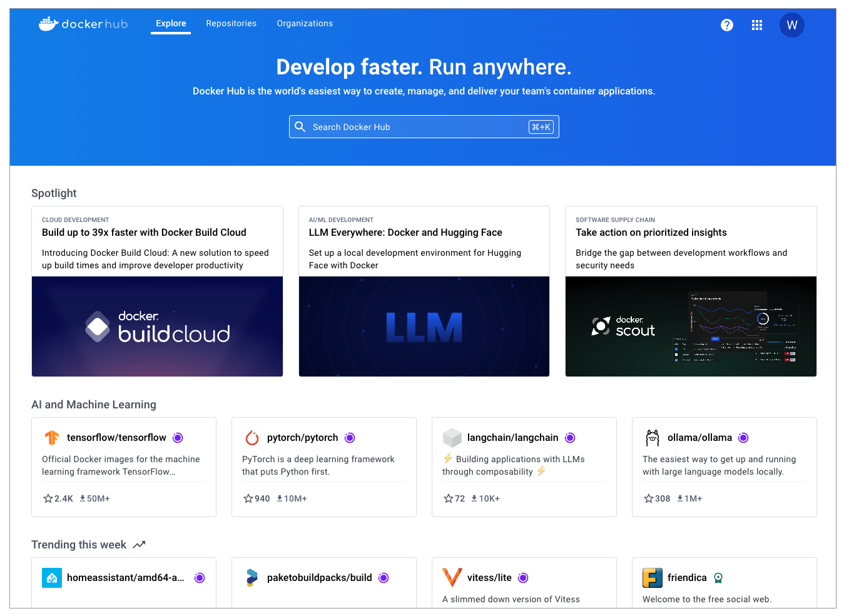The image size is (844, 616).
Task: Click the AI/ML DEVELOPMENT category label
Action: pyautogui.click(x=341, y=220)
